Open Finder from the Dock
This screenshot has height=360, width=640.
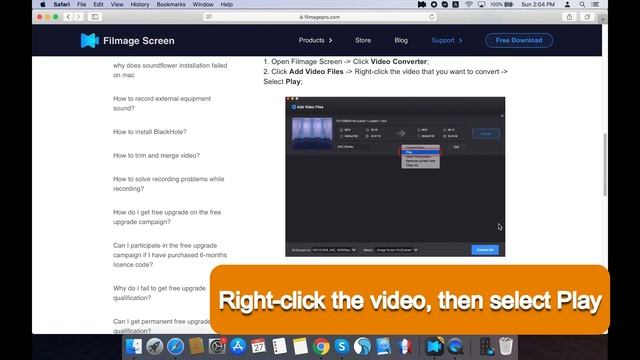click(134, 347)
